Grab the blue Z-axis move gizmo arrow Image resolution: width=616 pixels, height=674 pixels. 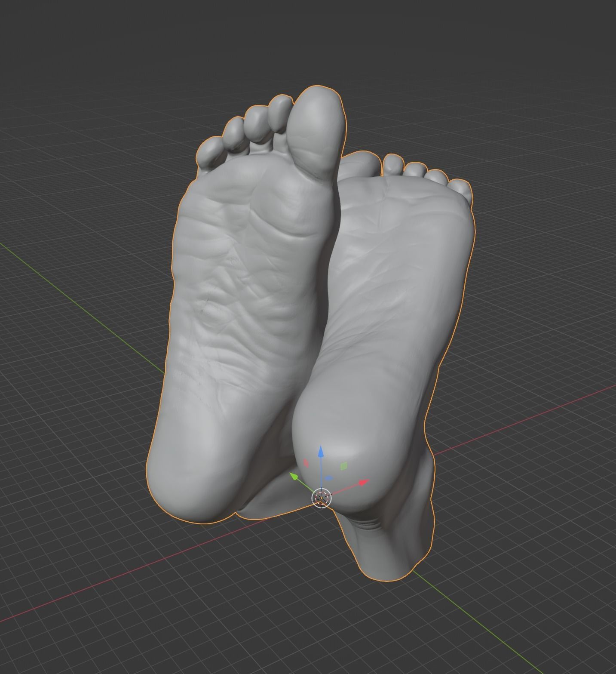click(321, 452)
